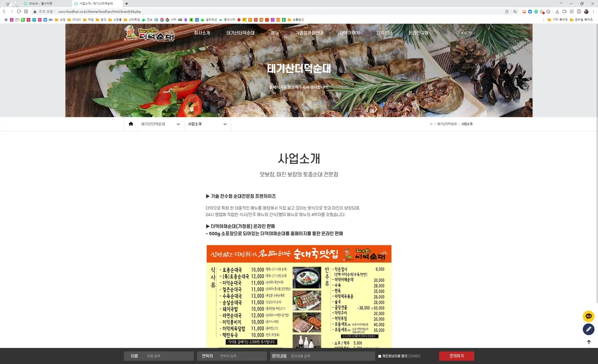
Task: Open 더덕이야기 nav menu
Action: coord(349,33)
